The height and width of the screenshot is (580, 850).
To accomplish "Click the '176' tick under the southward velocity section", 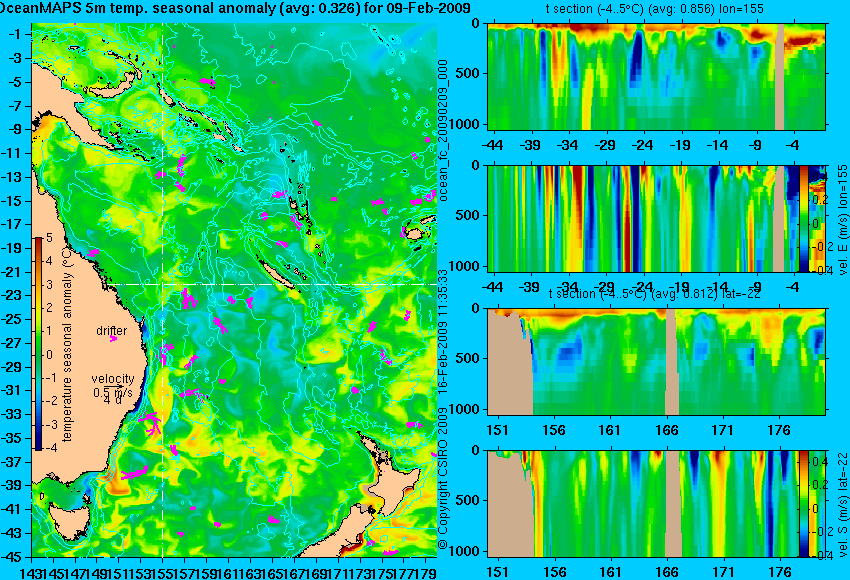I will [780, 572].
